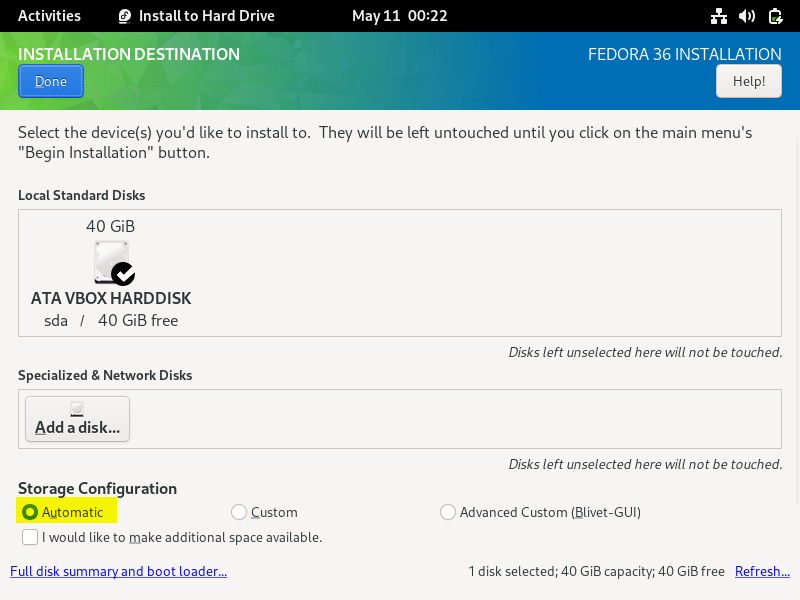Select the Advanced Custom (Blivet-GUI) option

point(448,511)
